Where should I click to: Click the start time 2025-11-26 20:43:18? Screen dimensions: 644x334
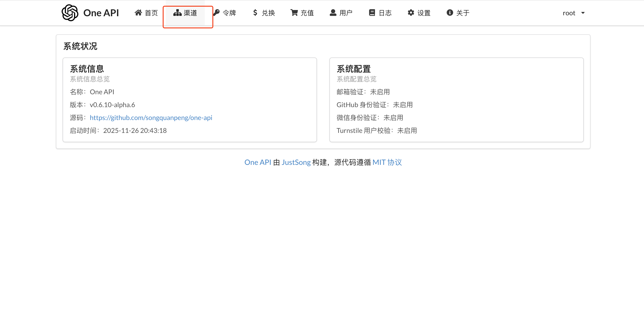click(135, 130)
